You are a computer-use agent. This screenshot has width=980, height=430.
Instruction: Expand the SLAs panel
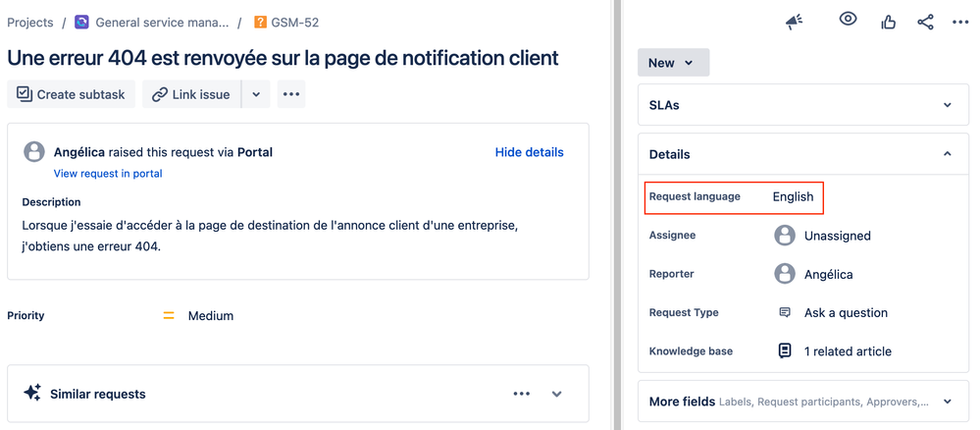click(x=803, y=105)
